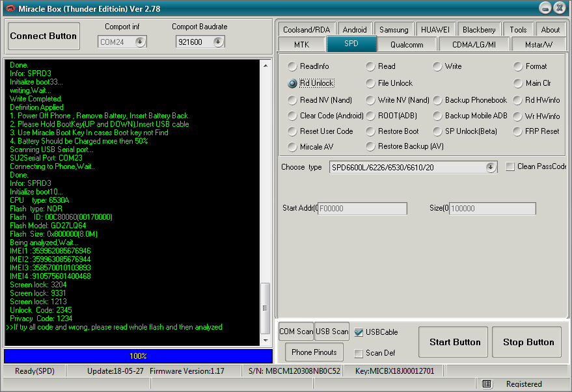This screenshot has height=392, width=572.
Task: Click the Start Addr input field
Action: coord(362,209)
